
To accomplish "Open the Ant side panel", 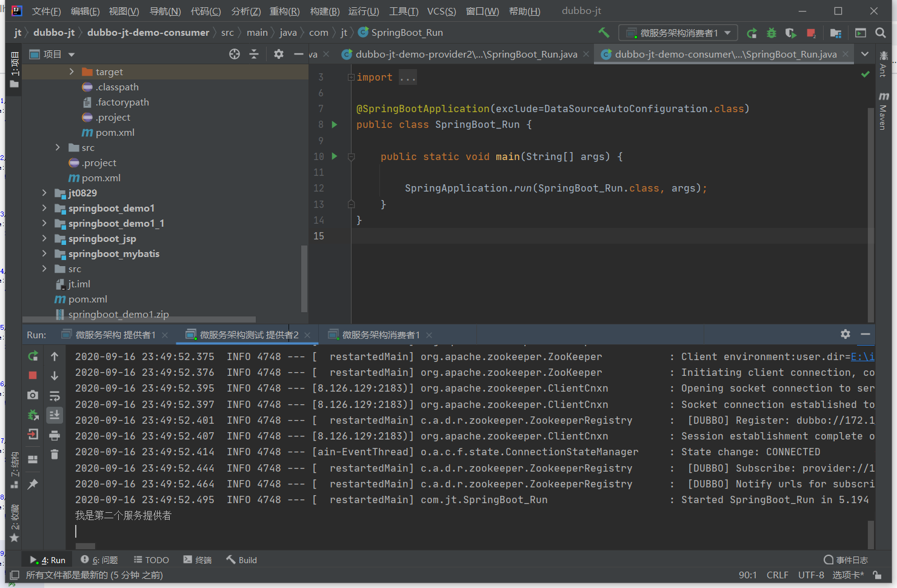I will [x=884, y=64].
